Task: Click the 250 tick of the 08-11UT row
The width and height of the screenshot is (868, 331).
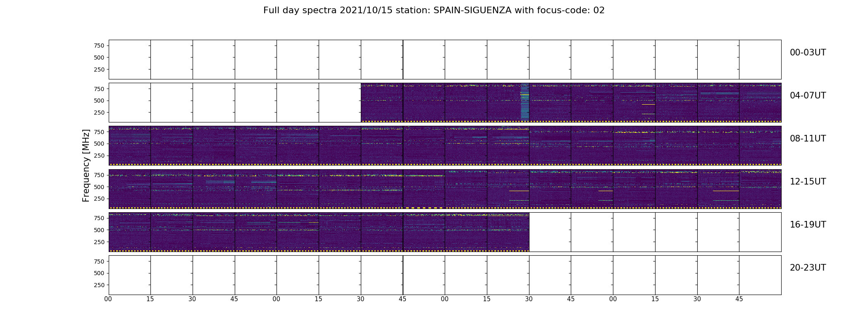Action: click(x=99, y=156)
